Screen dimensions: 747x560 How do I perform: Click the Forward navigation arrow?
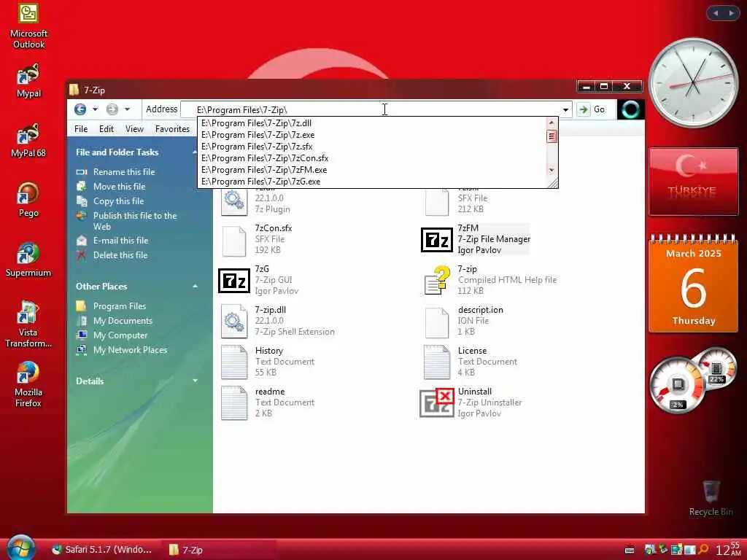[112, 109]
